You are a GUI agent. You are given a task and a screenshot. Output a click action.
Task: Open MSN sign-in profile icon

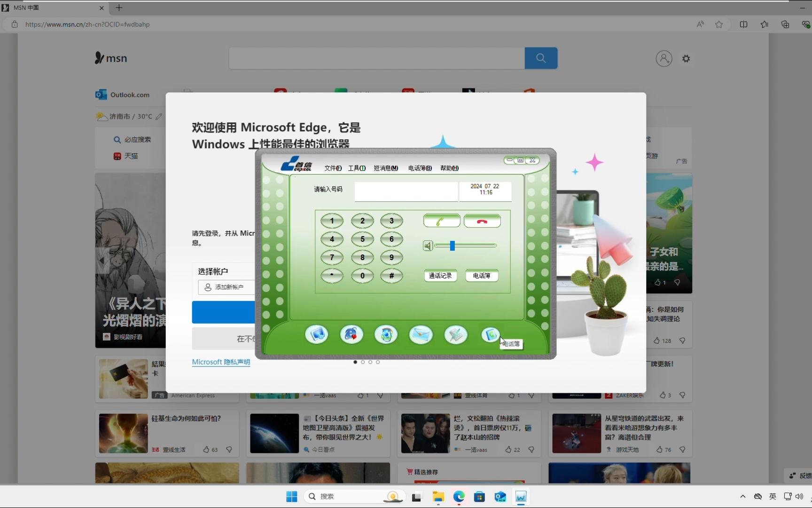coord(664,59)
